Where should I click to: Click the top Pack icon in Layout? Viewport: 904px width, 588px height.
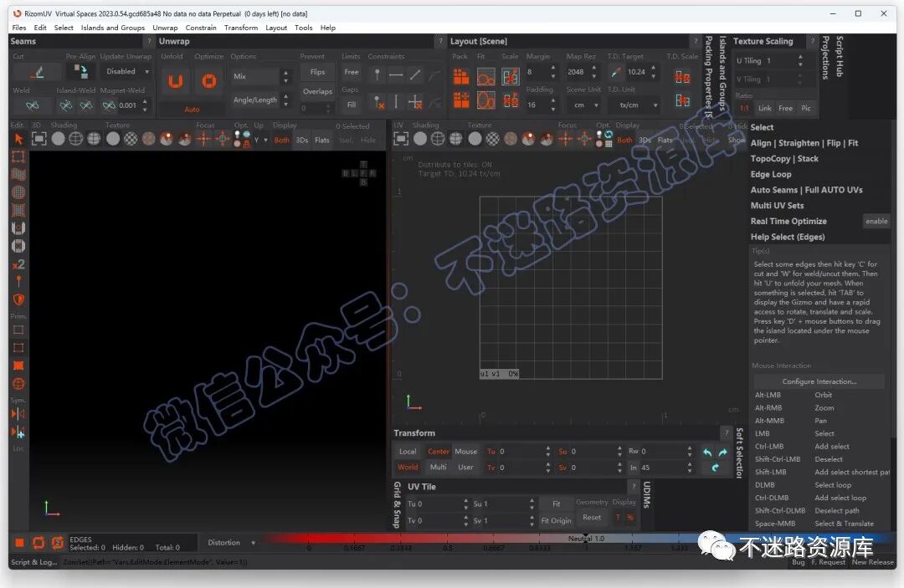point(460,76)
